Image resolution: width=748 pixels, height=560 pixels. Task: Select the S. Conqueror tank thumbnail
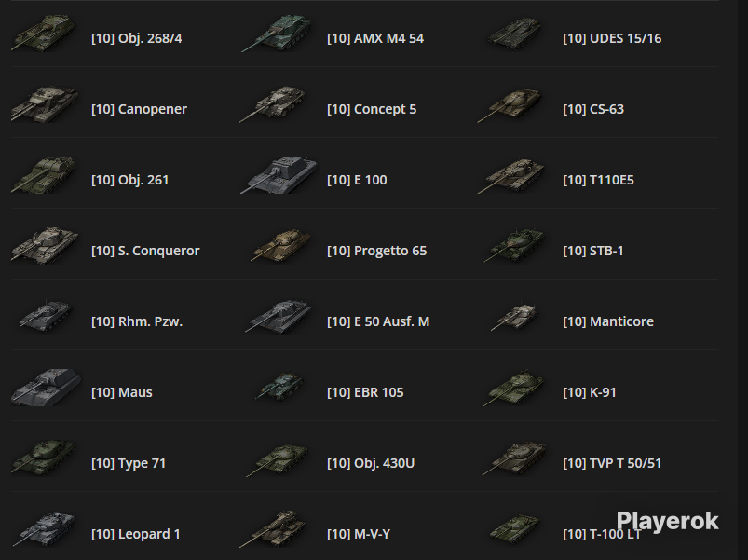(x=45, y=246)
